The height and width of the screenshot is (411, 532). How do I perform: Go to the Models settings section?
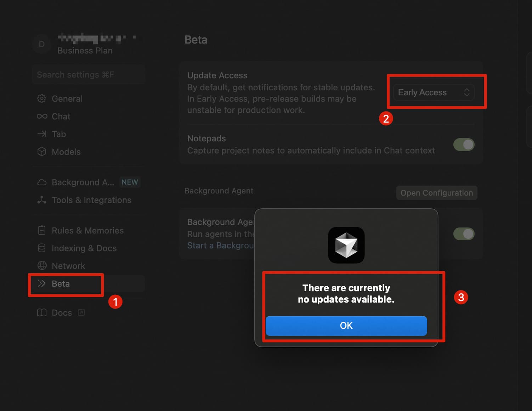[89, 152]
